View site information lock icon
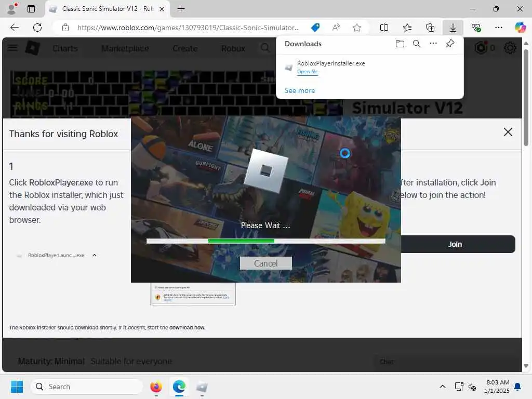The width and height of the screenshot is (532, 399). pyautogui.click(x=65, y=28)
